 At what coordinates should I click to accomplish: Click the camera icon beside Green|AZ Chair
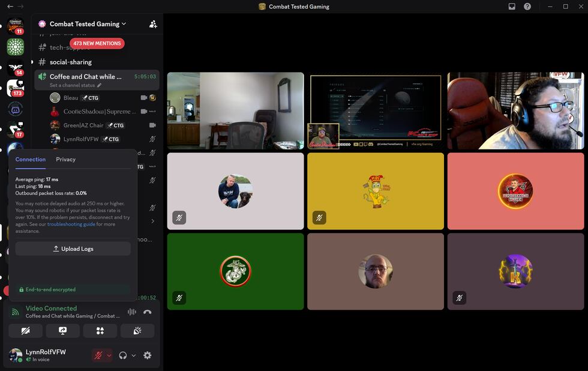[152, 125]
